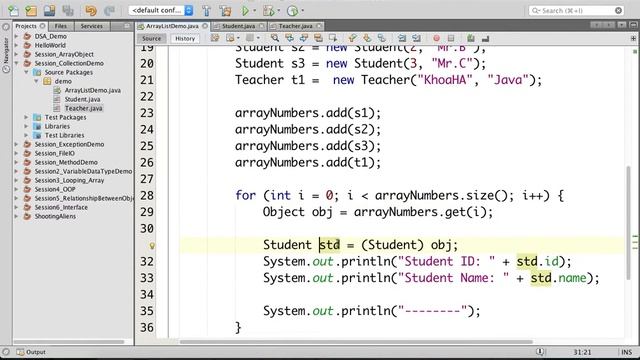The height and width of the screenshot is (360, 640).
Task: Click the Debug Project icon
Action: pyautogui.click(x=269, y=11)
